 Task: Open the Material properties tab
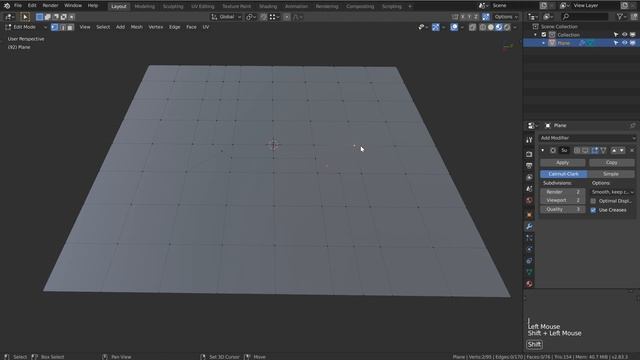[x=529, y=284]
